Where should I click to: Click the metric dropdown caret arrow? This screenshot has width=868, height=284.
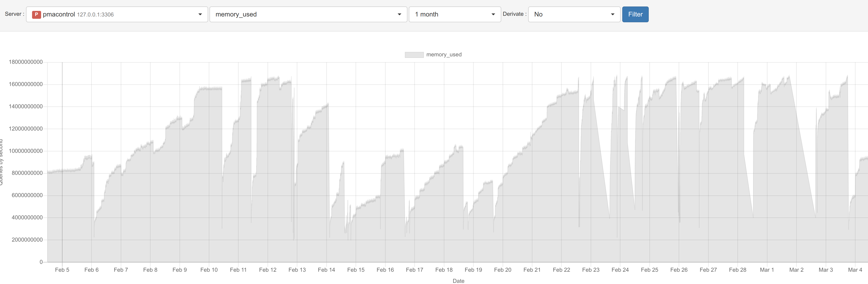click(399, 14)
